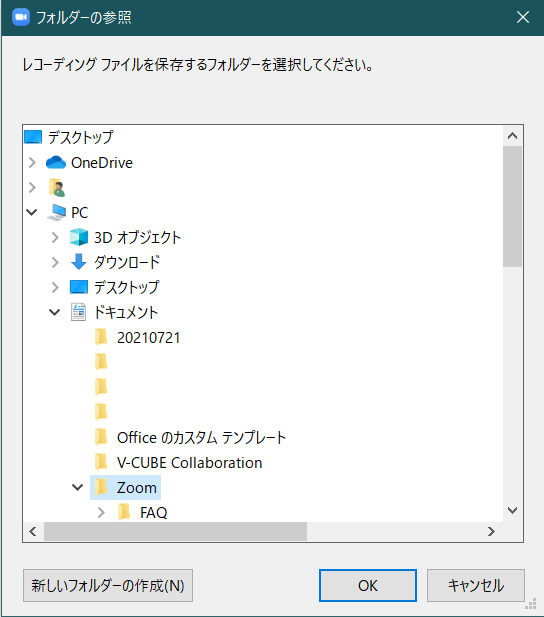Select the top-level デスクトップ monitor icon
The width and height of the screenshot is (544, 617).
(33, 137)
